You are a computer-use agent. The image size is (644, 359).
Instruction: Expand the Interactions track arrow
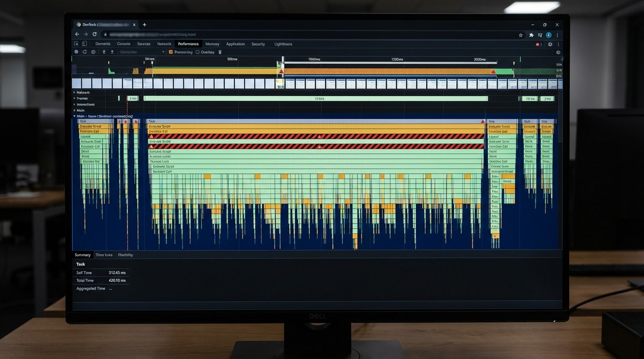point(74,105)
